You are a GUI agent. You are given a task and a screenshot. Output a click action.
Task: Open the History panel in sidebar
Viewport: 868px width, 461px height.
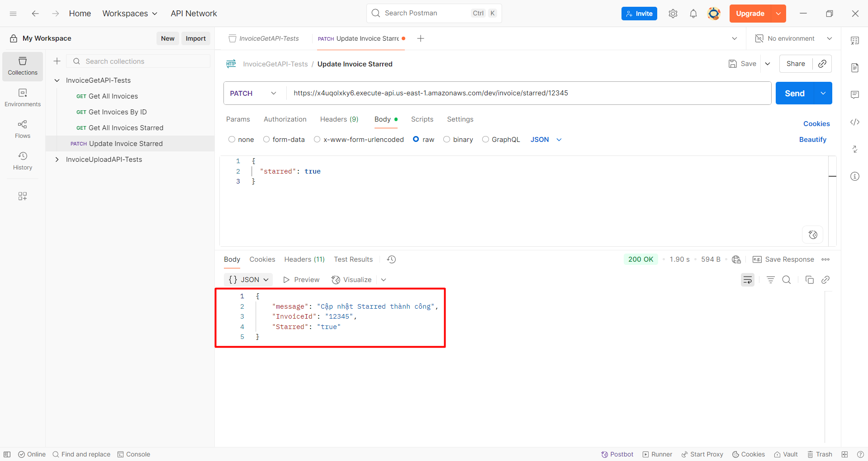tap(22, 161)
